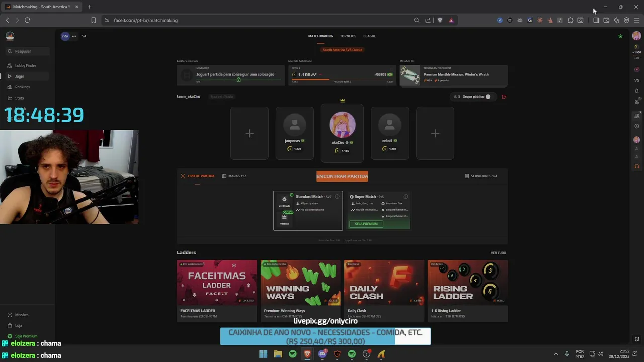Open the browser extensions puzzle icon
644x362 pixels.
(x=570, y=20)
